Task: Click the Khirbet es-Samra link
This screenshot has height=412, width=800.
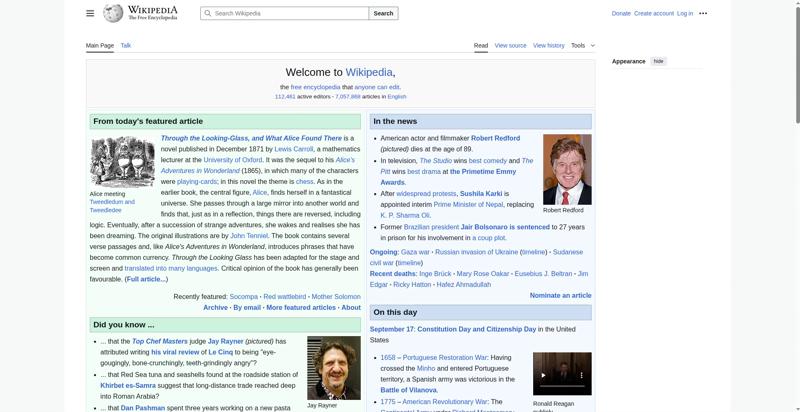Action: click(128, 385)
